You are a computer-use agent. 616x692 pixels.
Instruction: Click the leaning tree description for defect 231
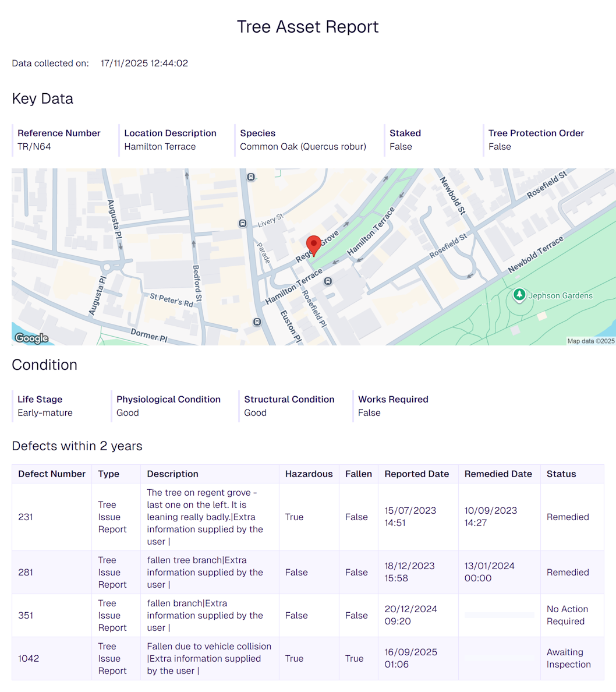click(205, 517)
